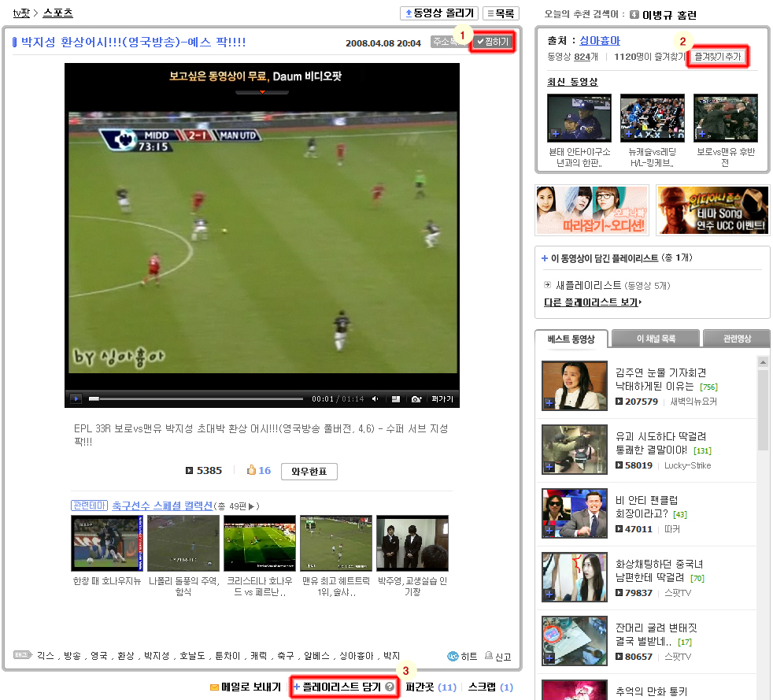Add the 김주연 video with its plus icon
Screen dimensions: 773x700
tap(549, 403)
